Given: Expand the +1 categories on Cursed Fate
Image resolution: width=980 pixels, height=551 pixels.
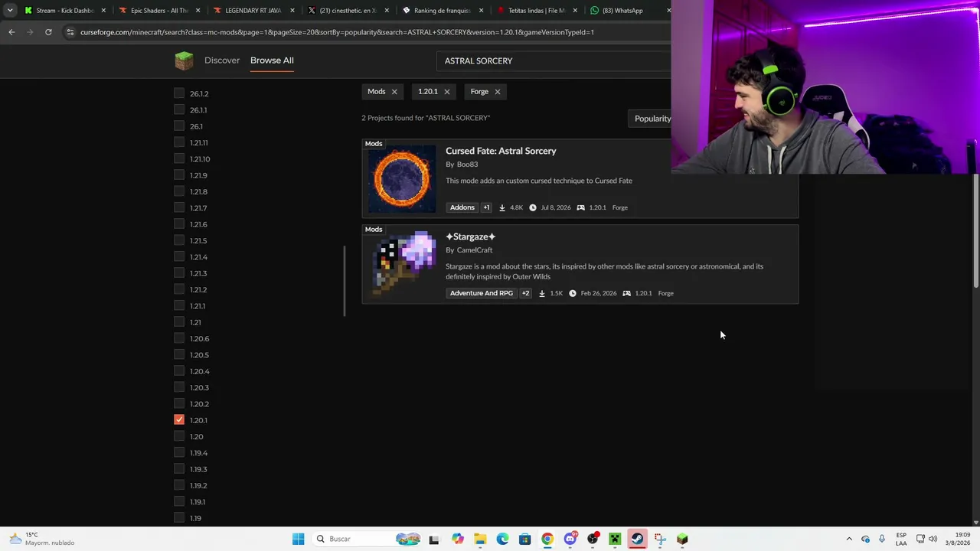Looking at the screenshot, I should (486, 207).
